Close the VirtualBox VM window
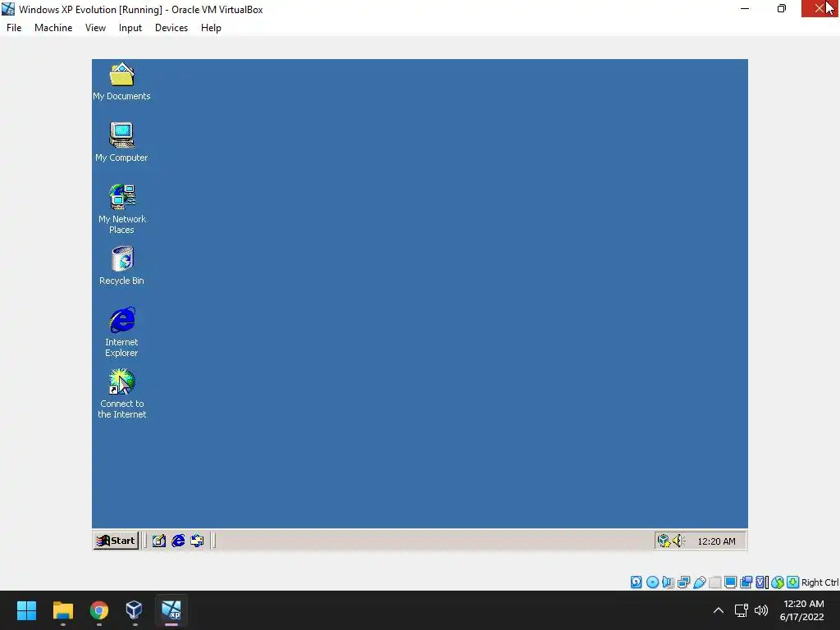The width and height of the screenshot is (840, 630). point(819,8)
